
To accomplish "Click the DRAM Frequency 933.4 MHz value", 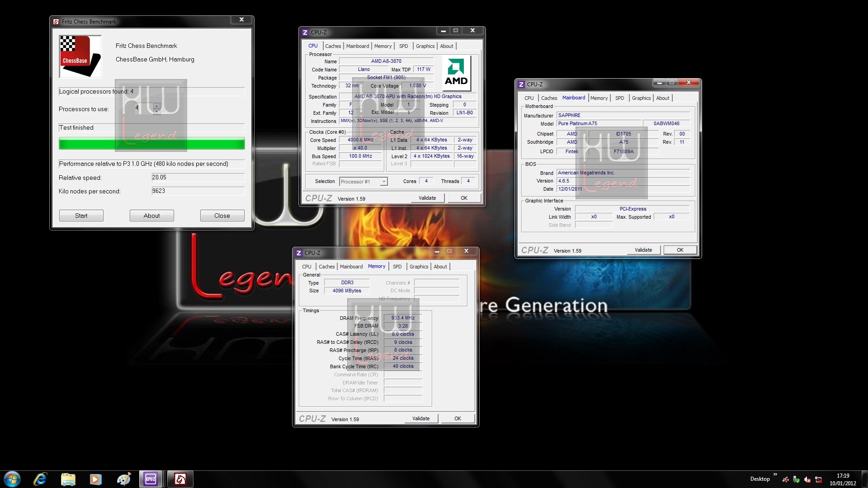I will click(x=403, y=318).
